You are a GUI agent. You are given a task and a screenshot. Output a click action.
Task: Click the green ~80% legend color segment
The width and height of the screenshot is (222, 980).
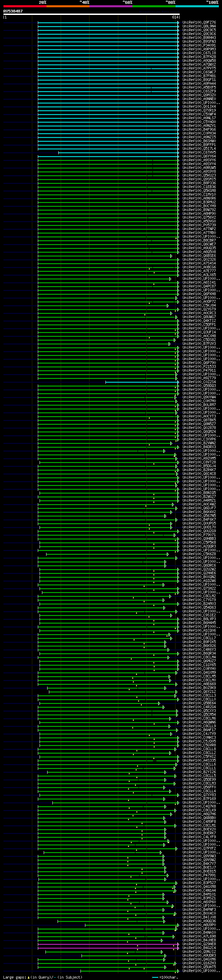tap(154, 7)
